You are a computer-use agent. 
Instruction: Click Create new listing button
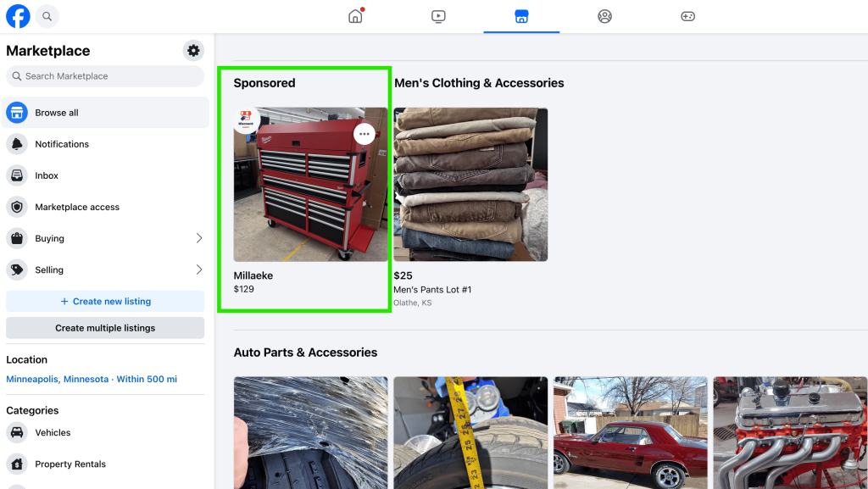(105, 302)
